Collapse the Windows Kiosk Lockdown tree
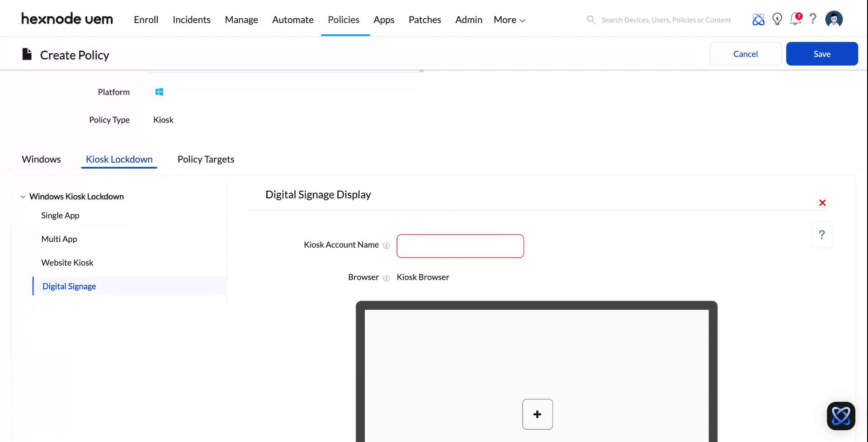Screen dimensions: 868x442 point(23,196)
